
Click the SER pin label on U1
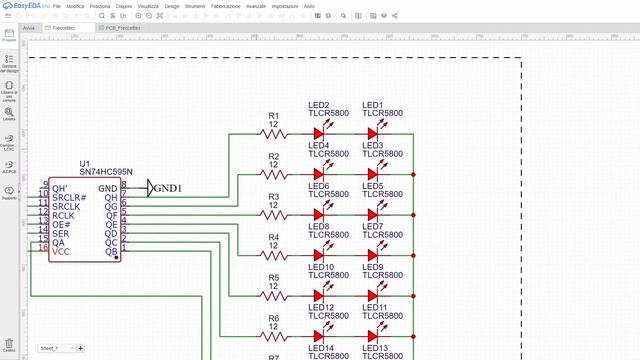[x=60, y=233]
